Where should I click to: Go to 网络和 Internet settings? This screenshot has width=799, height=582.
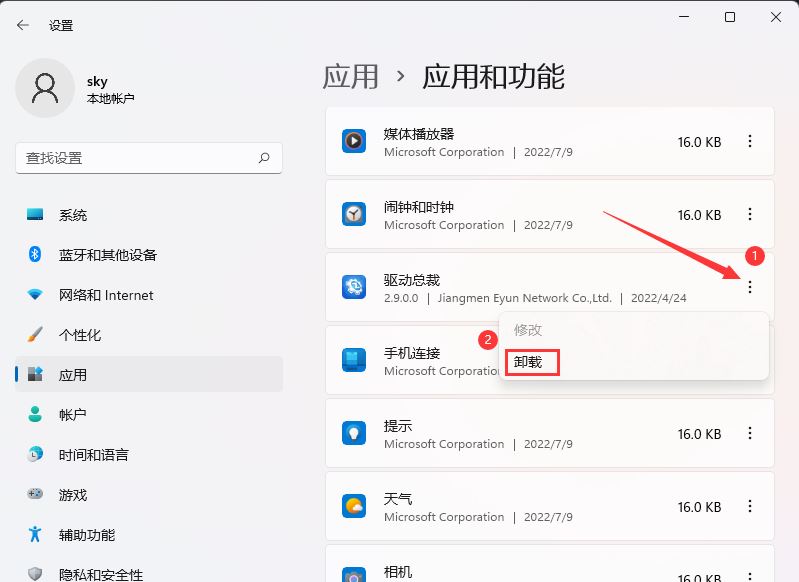106,295
